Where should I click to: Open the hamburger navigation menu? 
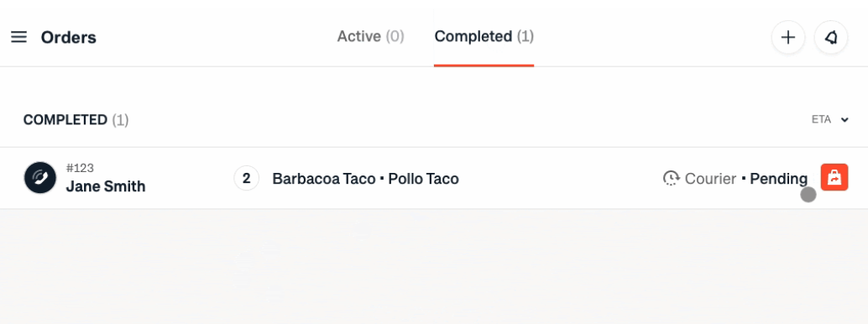point(18,37)
